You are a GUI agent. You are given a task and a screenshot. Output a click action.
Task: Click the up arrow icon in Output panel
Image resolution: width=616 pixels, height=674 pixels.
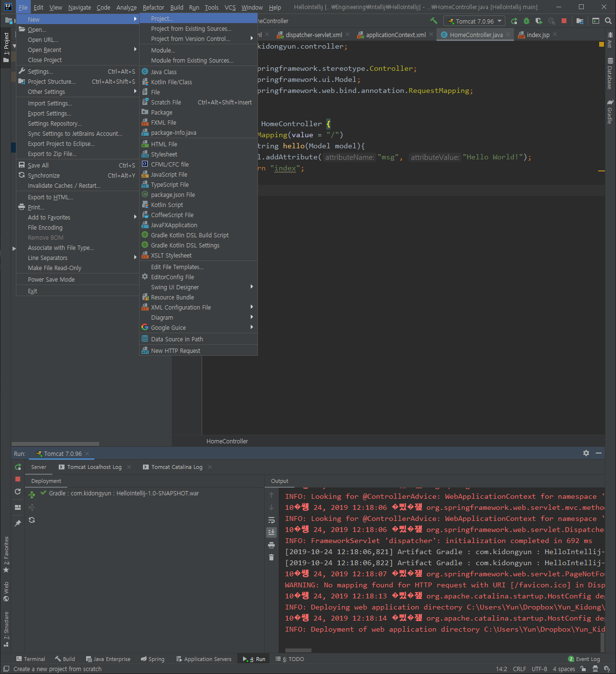(x=271, y=495)
